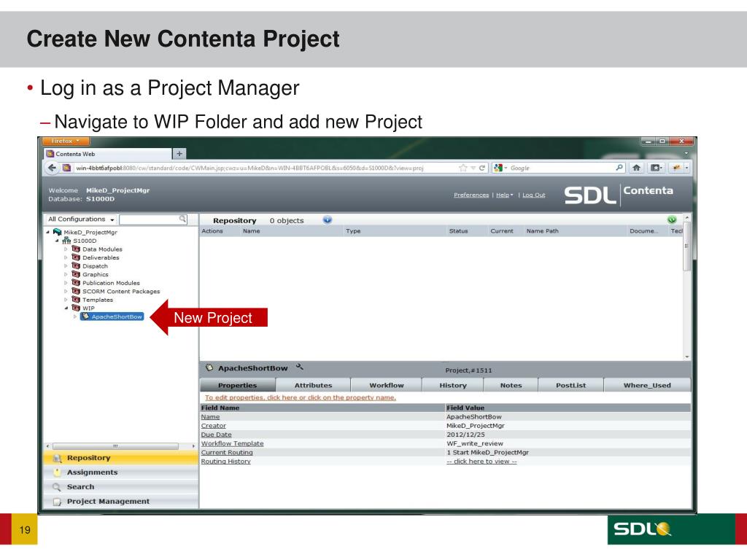Open the Where_Used tab
747x560 pixels.
647,385
